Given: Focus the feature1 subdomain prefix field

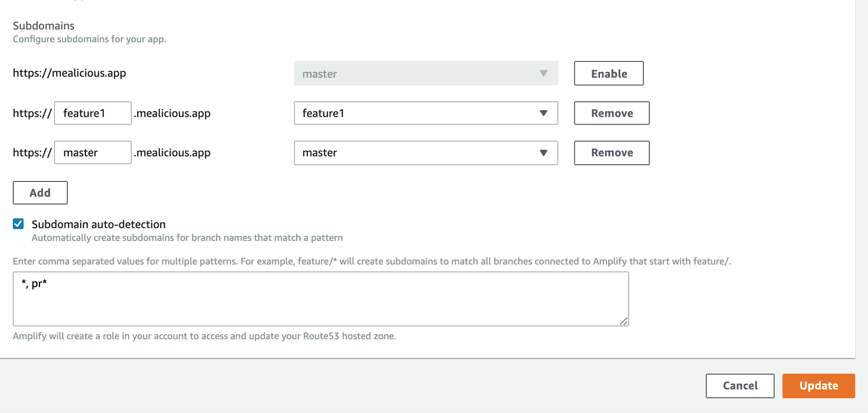Looking at the screenshot, I should (92, 113).
